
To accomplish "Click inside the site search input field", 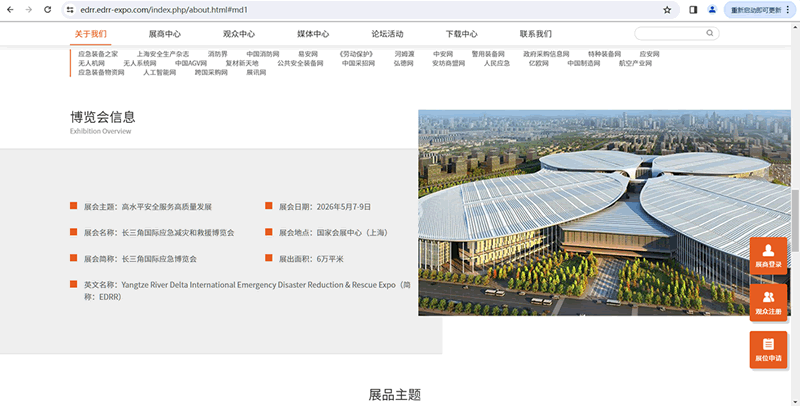I will 668,33.
